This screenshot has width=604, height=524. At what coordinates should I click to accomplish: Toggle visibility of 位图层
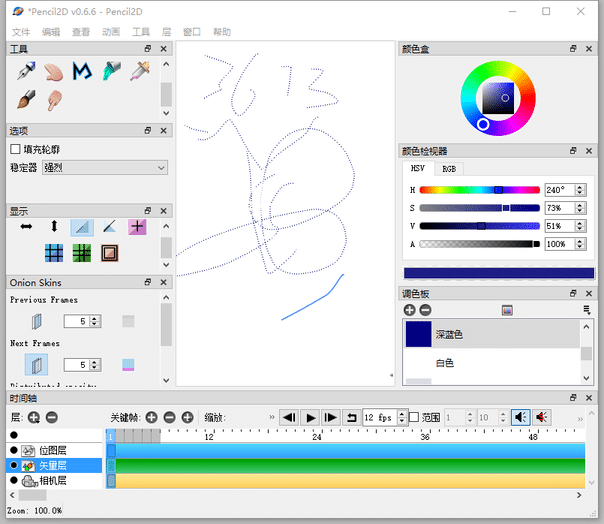pyautogui.click(x=14, y=450)
